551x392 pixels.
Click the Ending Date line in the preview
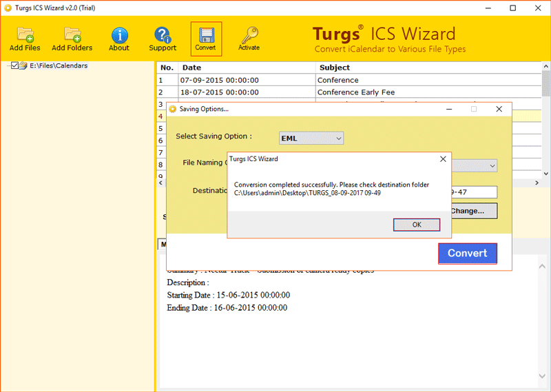(x=227, y=308)
